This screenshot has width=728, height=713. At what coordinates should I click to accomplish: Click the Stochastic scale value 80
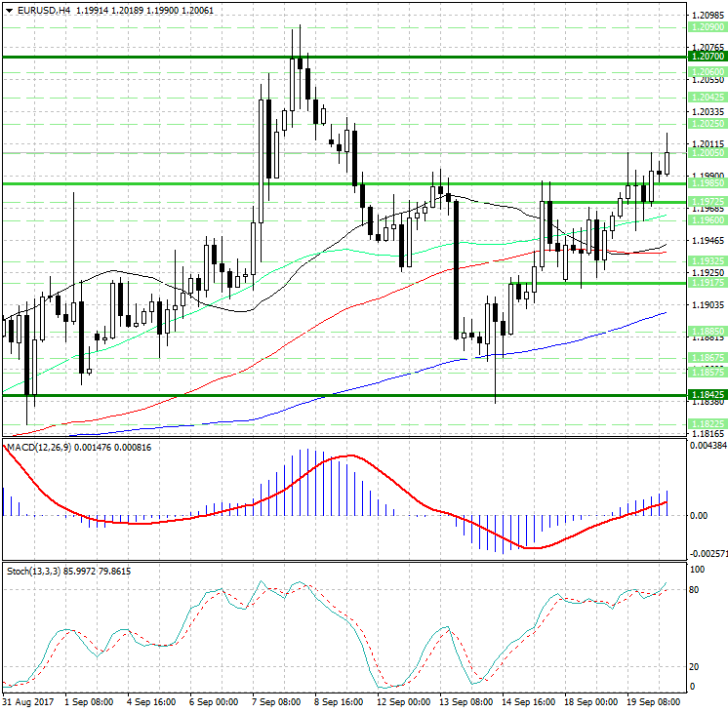[x=695, y=590]
